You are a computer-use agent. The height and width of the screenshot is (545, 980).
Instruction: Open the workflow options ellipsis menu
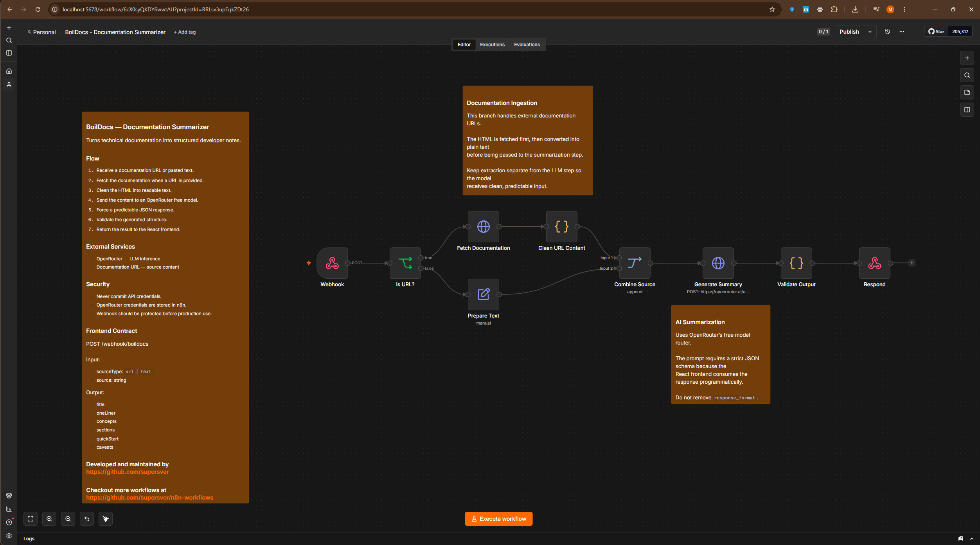(x=902, y=32)
